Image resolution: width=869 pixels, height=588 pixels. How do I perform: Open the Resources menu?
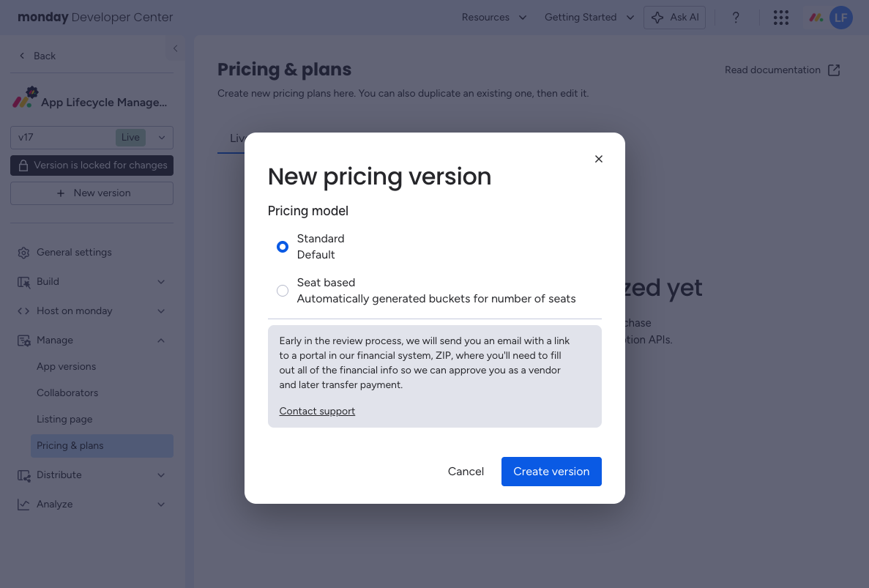(494, 18)
